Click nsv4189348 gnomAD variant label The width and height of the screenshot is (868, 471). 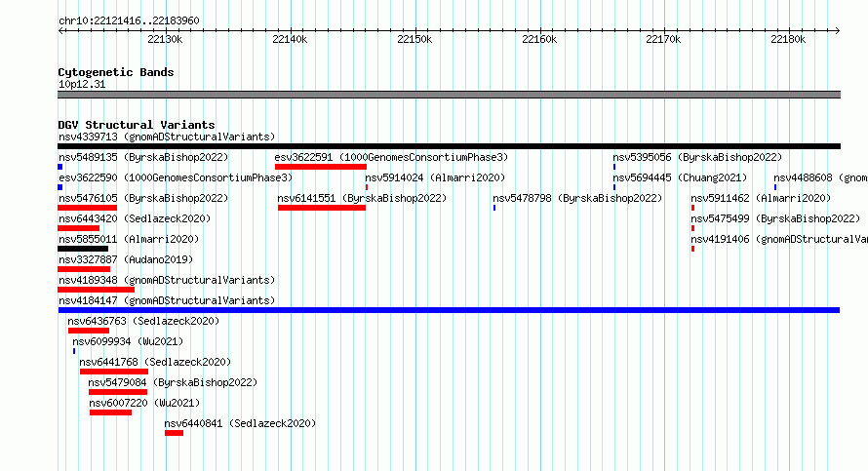(x=167, y=280)
